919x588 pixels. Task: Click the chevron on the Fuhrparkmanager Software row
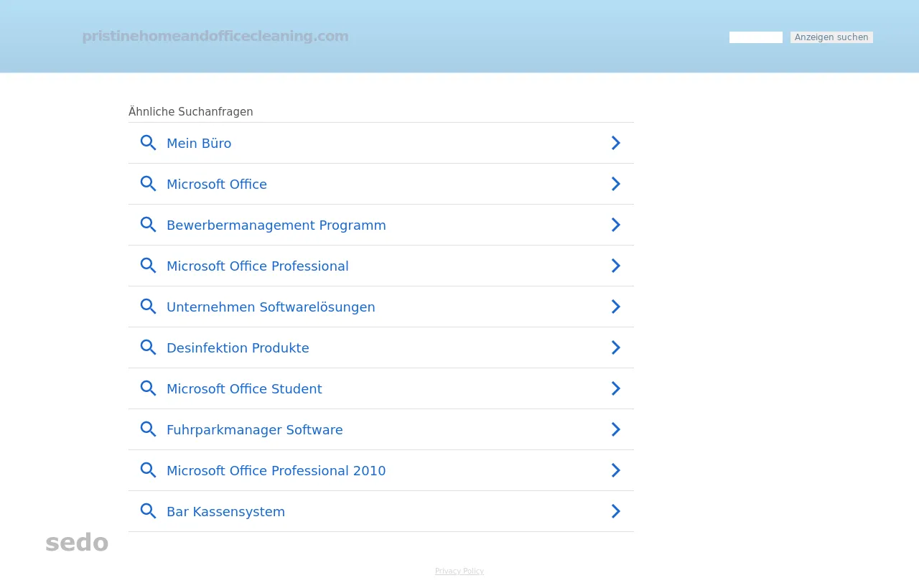(616, 429)
